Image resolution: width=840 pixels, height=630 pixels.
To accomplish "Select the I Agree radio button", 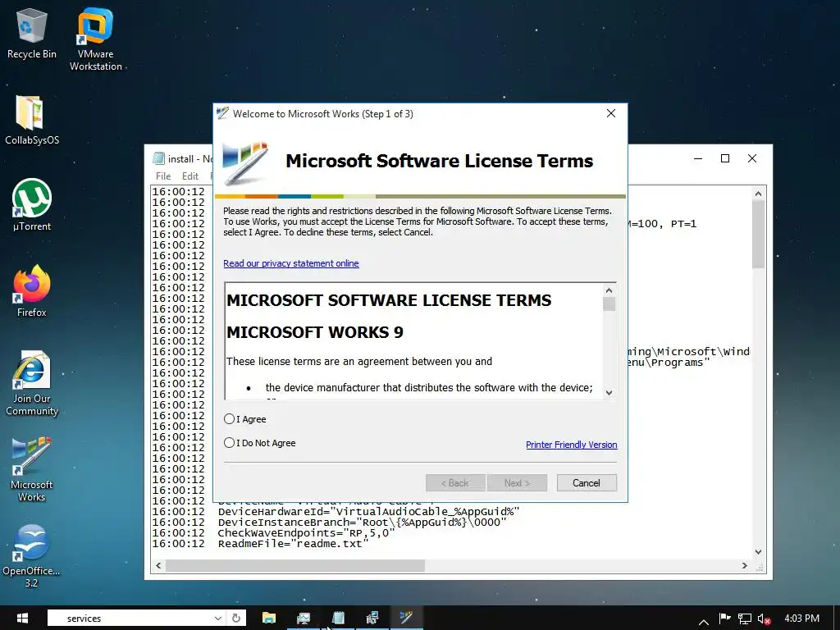I will 230,419.
